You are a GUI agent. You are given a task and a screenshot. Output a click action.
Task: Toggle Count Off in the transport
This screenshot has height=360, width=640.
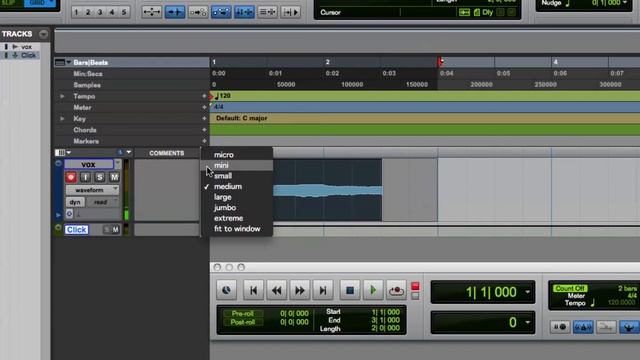[570, 288]
